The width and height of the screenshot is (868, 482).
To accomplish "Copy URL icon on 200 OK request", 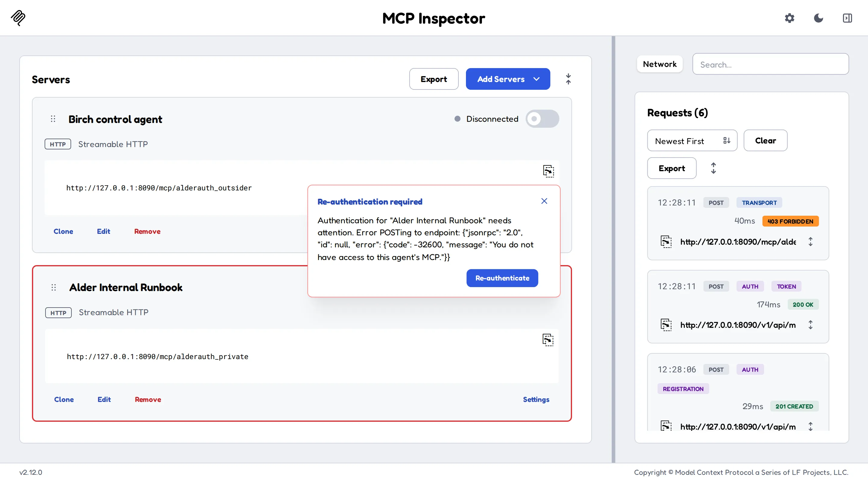I will (666, 325).
